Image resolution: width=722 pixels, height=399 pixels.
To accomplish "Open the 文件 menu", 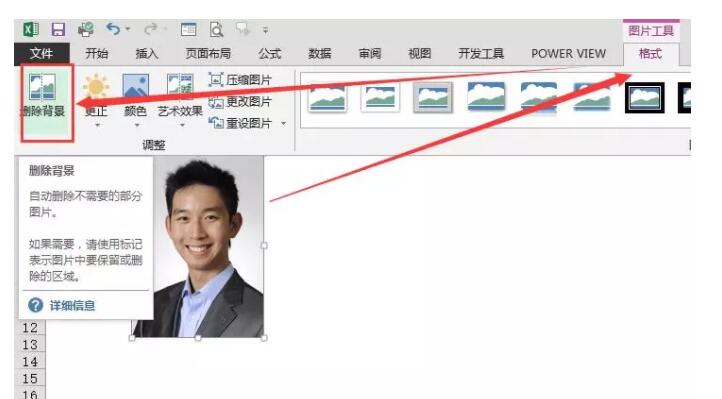I will tap(41, 54).
